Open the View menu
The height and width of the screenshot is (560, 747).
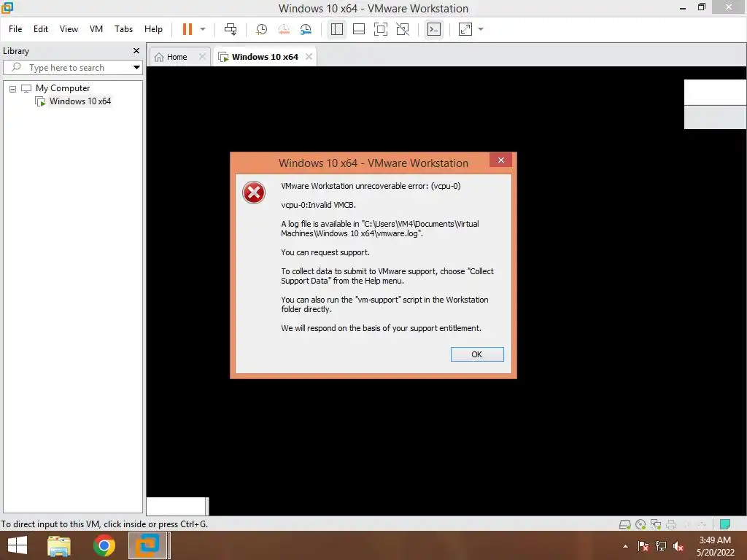(69, 29)
